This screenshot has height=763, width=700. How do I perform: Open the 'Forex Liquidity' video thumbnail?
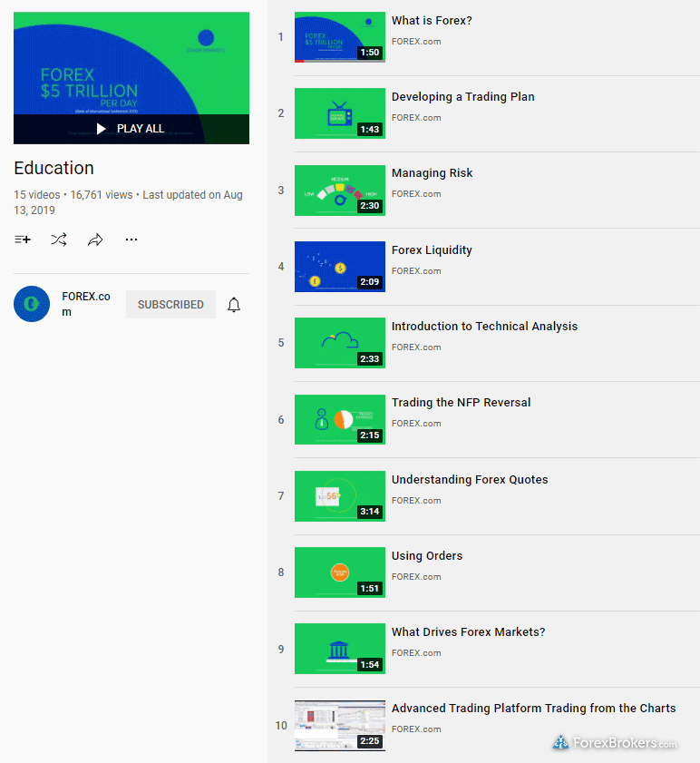click(x=340, y=267)
